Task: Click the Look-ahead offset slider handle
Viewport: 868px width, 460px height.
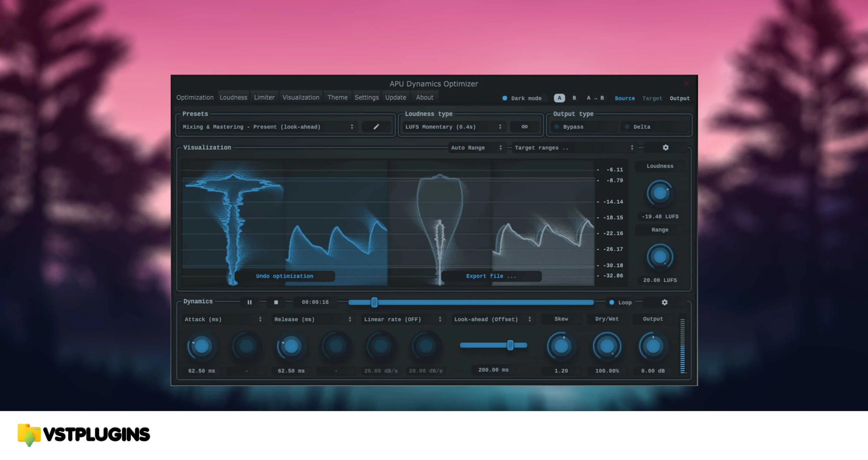Action: pyautogui.click(x=510, y=345)
